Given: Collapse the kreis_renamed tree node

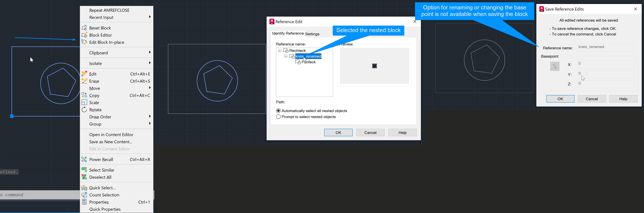Looking at the screenshot, I should pos(286,56).
